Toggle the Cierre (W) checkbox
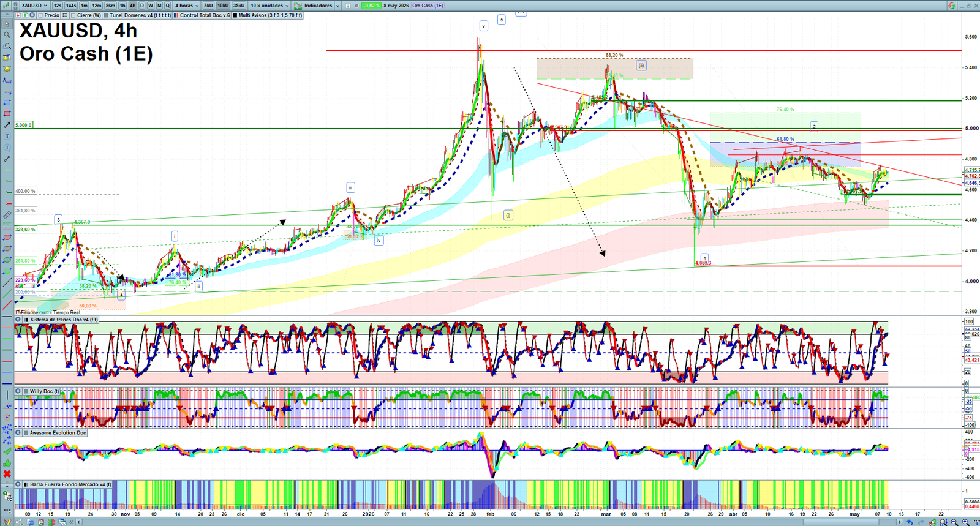980x526 pixels. [73, 15]
